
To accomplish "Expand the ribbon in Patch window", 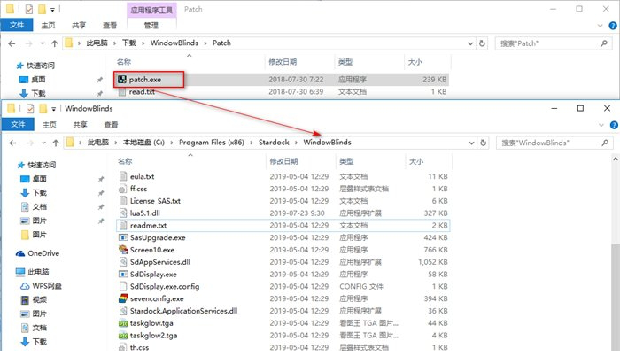I will point(601,26).
